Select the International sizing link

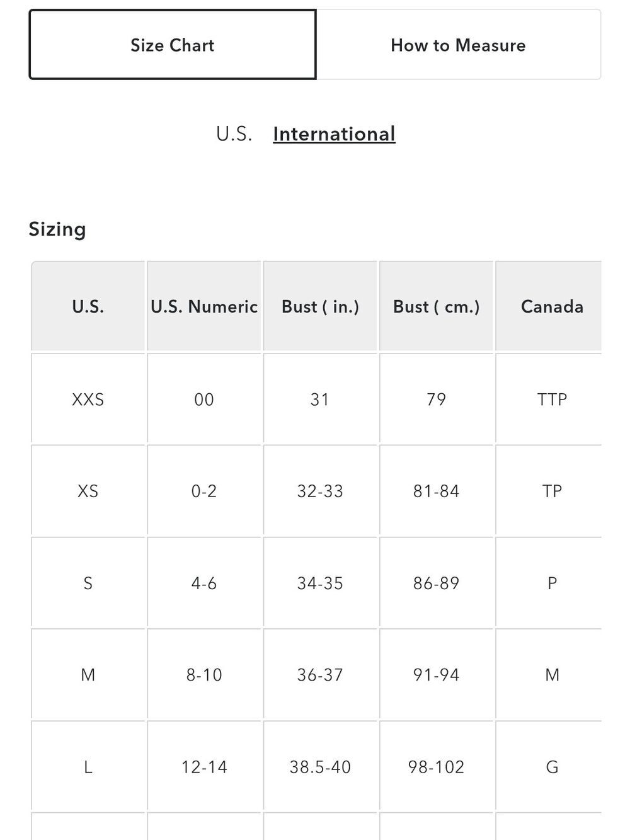point(334,134)
